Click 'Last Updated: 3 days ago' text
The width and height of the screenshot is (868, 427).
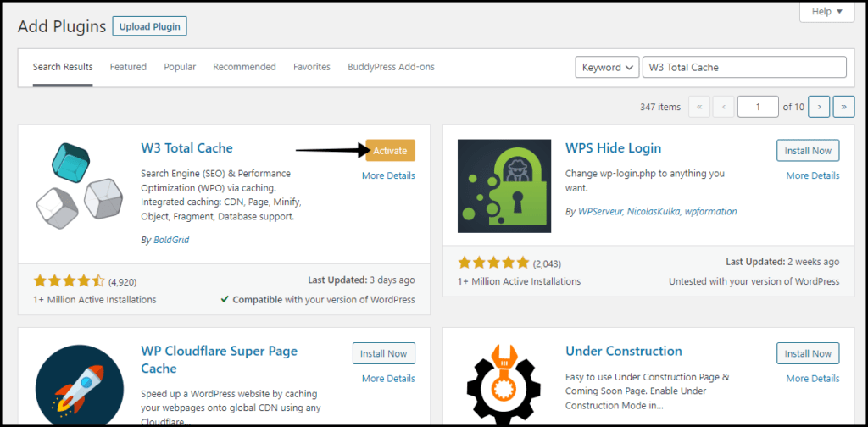tap(361, 280)
